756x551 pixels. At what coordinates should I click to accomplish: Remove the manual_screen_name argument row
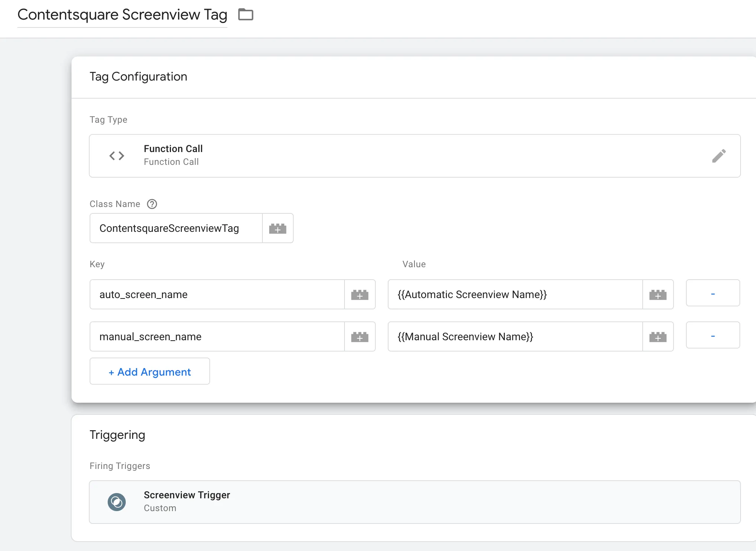713,335
